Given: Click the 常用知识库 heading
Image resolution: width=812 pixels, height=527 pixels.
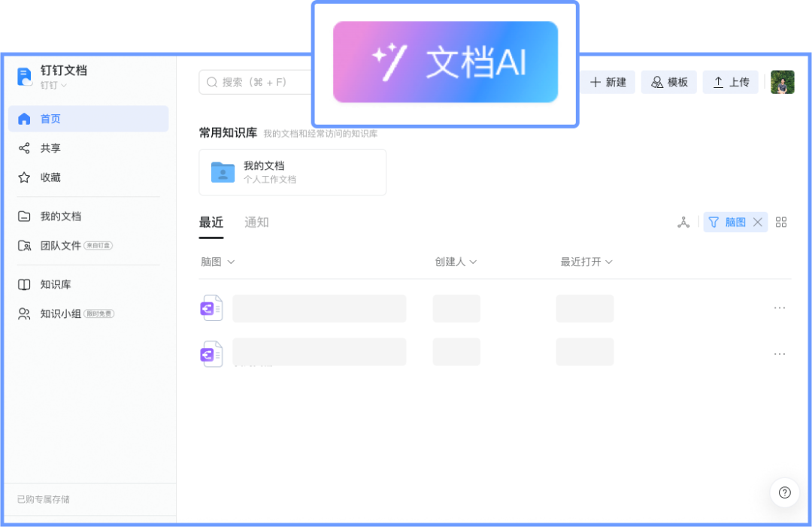Looking at the screenshot, I should point(229,133).
